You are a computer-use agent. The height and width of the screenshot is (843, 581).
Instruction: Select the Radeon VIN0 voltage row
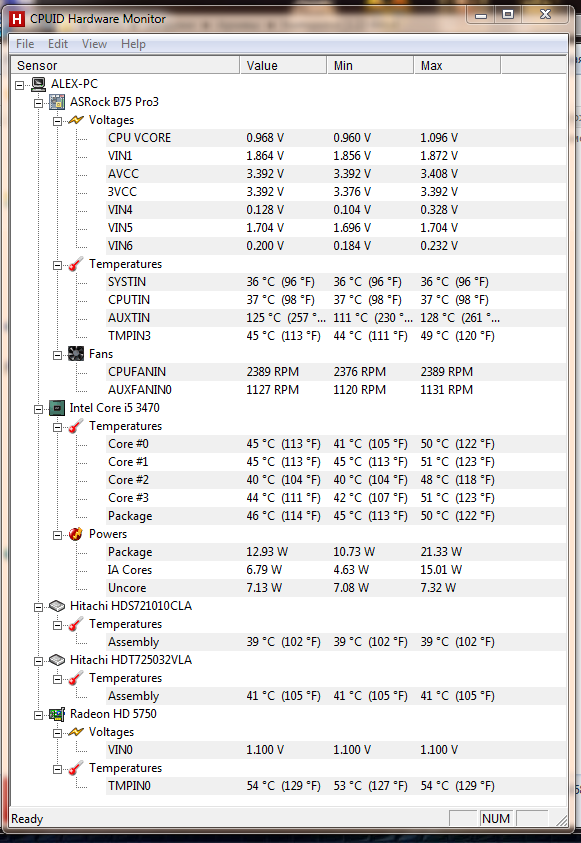(336, 750)
